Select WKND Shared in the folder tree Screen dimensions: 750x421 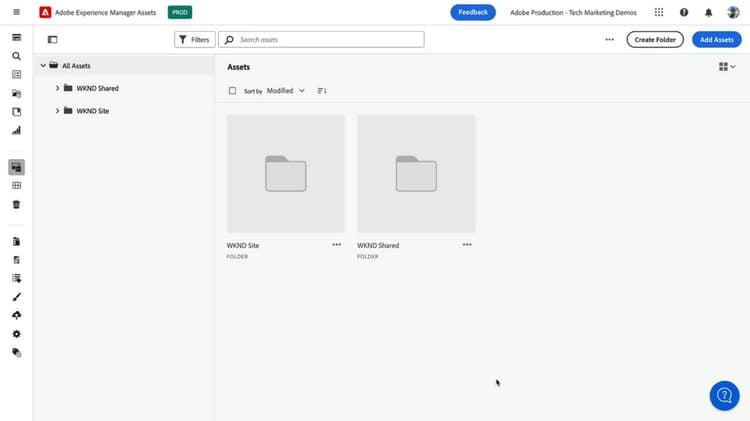coord(98,88)
